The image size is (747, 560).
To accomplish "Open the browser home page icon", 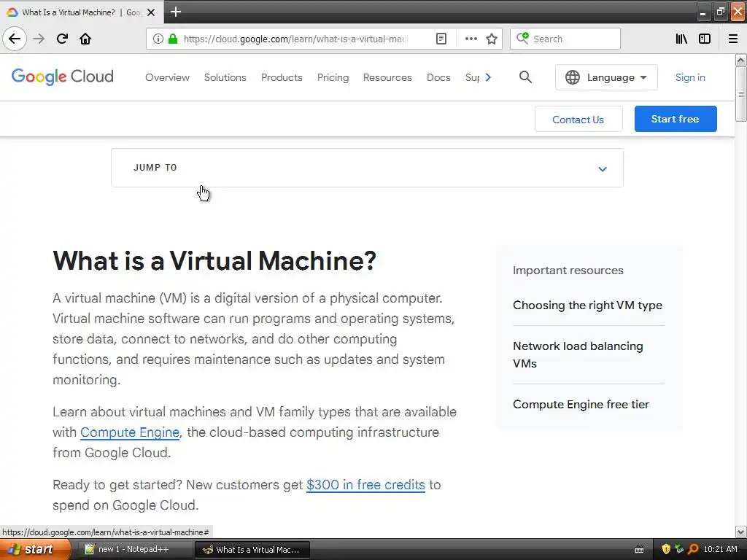I will (85, 39).
